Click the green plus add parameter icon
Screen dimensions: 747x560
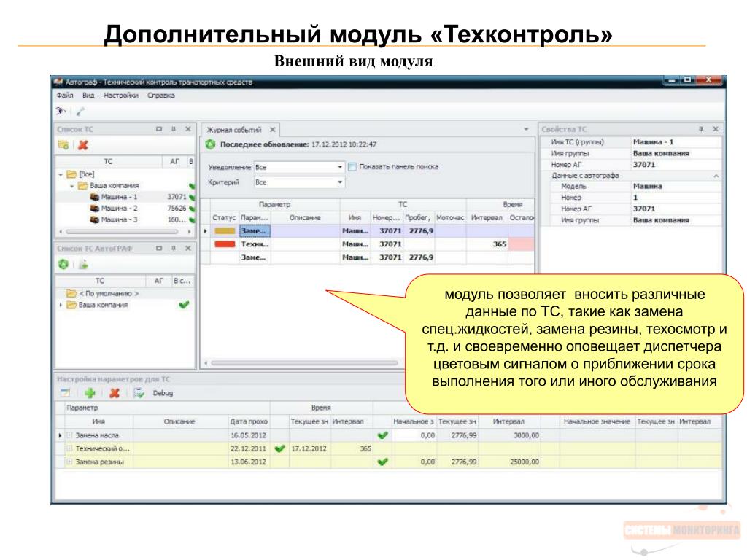90,393
